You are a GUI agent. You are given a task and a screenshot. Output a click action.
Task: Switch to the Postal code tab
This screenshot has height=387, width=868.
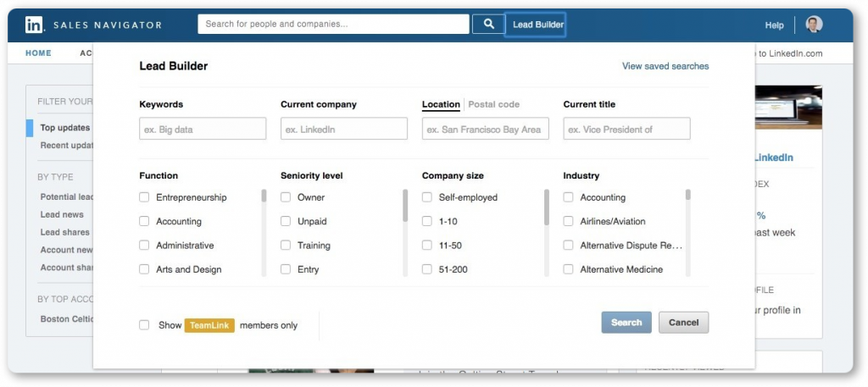point(494,104)
